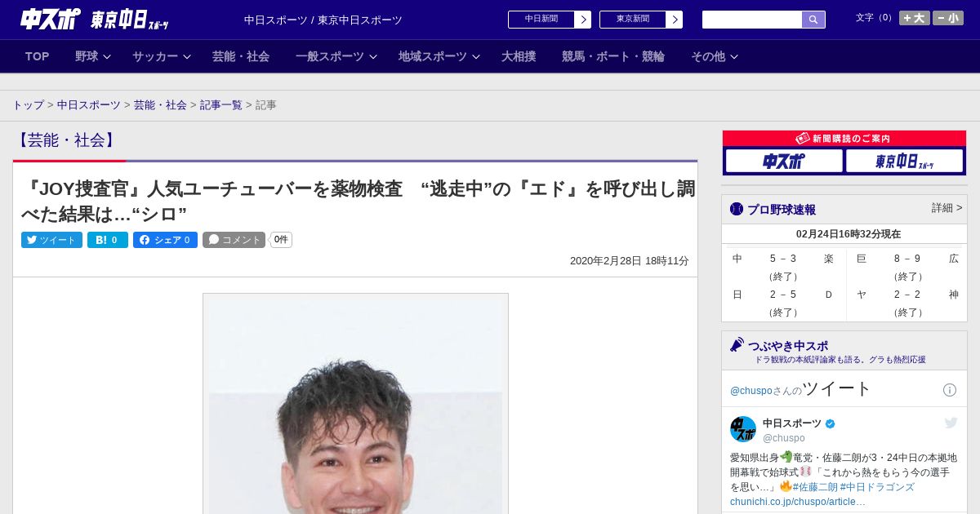Click the 中日スポーツ account name in tweet
The width and height of the screenshot is (980, 514).
point(792,423)
